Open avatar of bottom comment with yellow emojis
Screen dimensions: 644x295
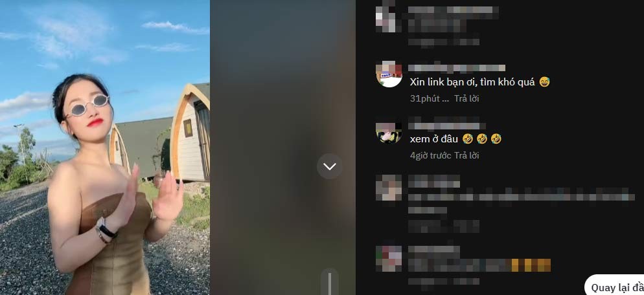tap(389, 259)
